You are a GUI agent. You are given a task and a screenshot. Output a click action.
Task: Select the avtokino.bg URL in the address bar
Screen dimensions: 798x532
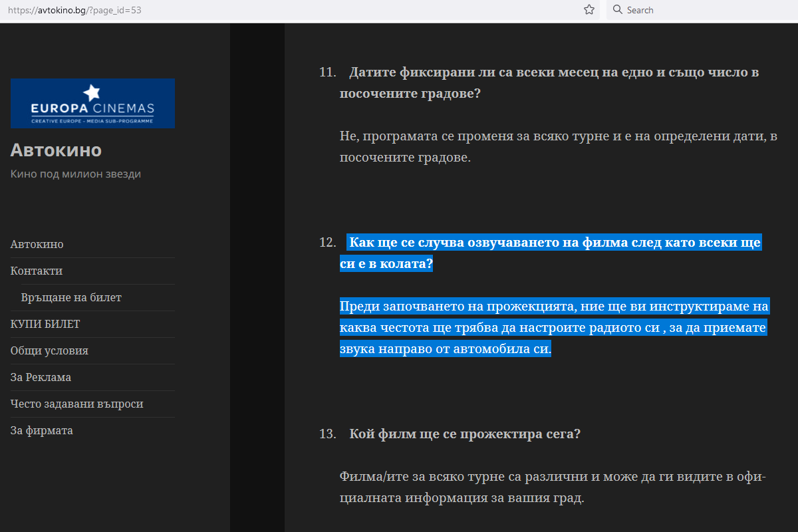pyautogui.click(x=74, y=11)
